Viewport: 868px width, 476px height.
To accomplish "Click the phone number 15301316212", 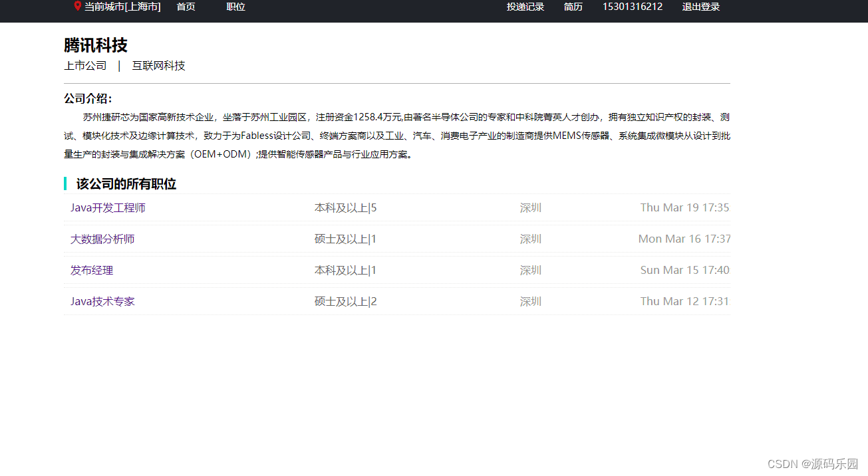I will 632,6.
